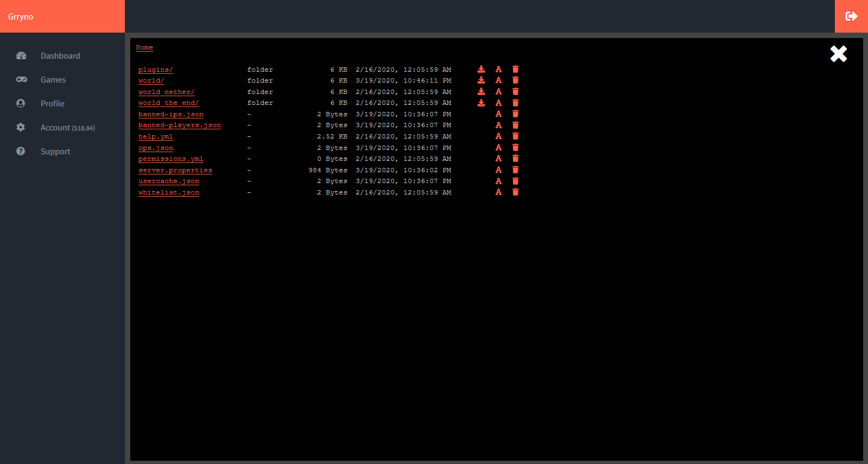Open the plugins/ folder link

155,70
